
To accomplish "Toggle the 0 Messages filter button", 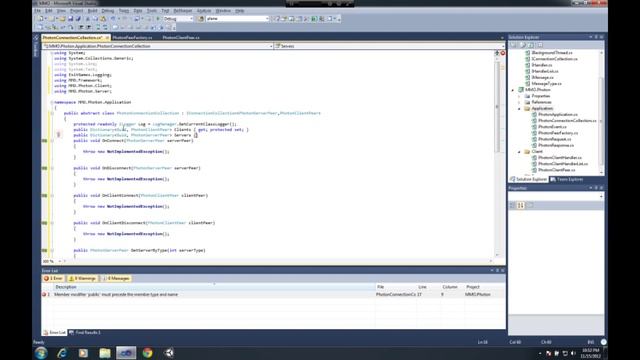I will point(116,278).
